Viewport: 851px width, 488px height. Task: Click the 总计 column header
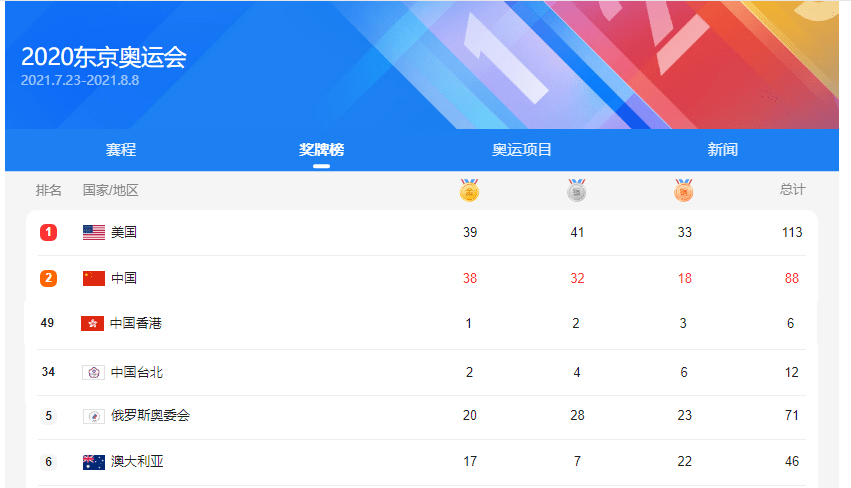pos(792,190)
